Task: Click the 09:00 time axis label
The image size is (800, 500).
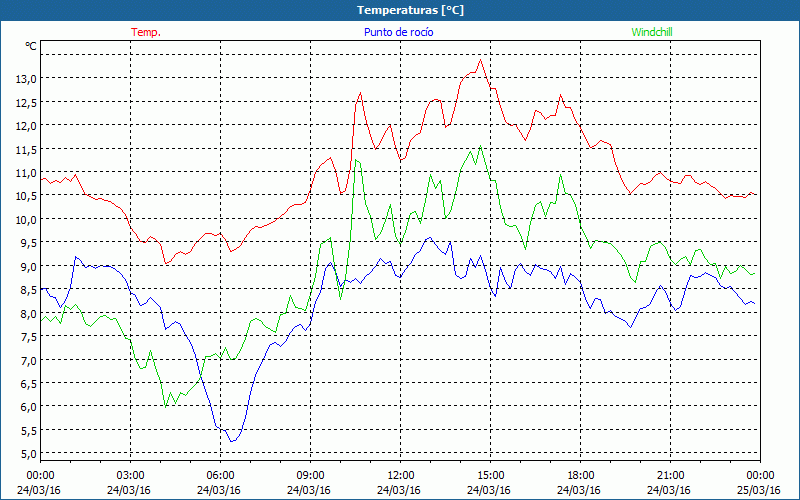Action: tap(310, 476)
